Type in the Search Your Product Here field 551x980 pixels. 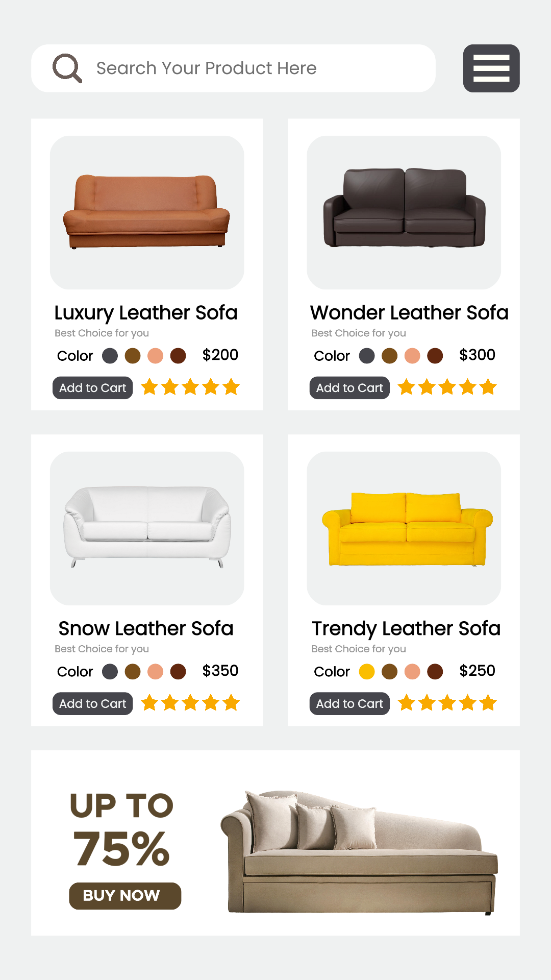click(x=255, y=68)
